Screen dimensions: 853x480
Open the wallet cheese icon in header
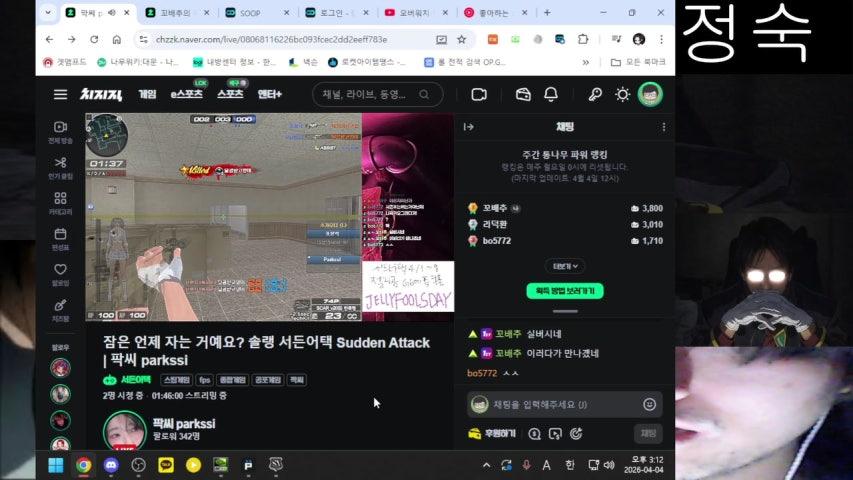pos(523,94)
